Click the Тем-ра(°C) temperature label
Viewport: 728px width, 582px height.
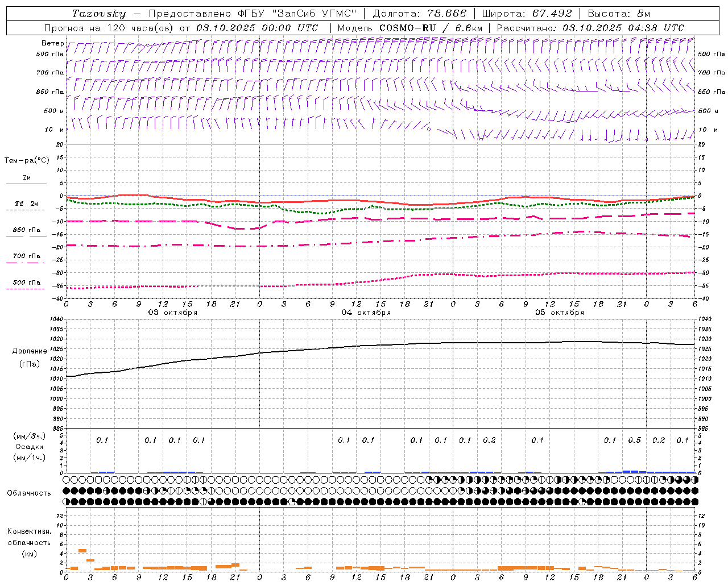[27, 161]
